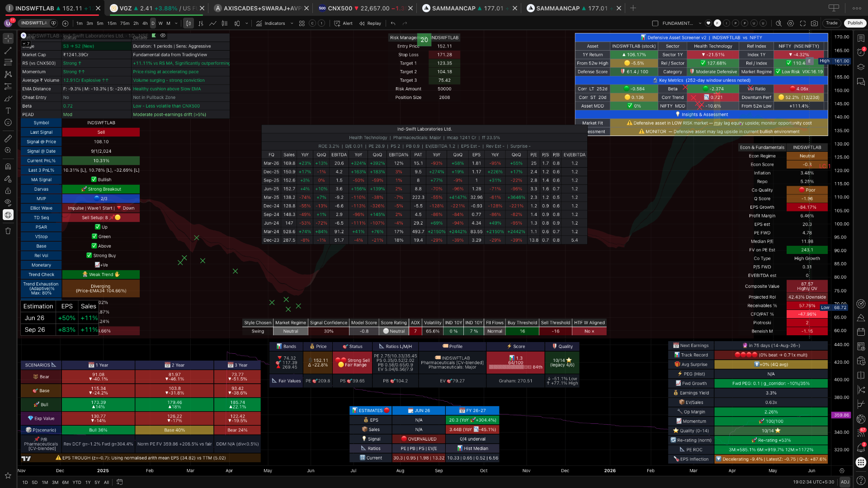The height and width of the screenshot is (488, 868).
Task: Open the Indicators menu
Action: click(270, 23)
